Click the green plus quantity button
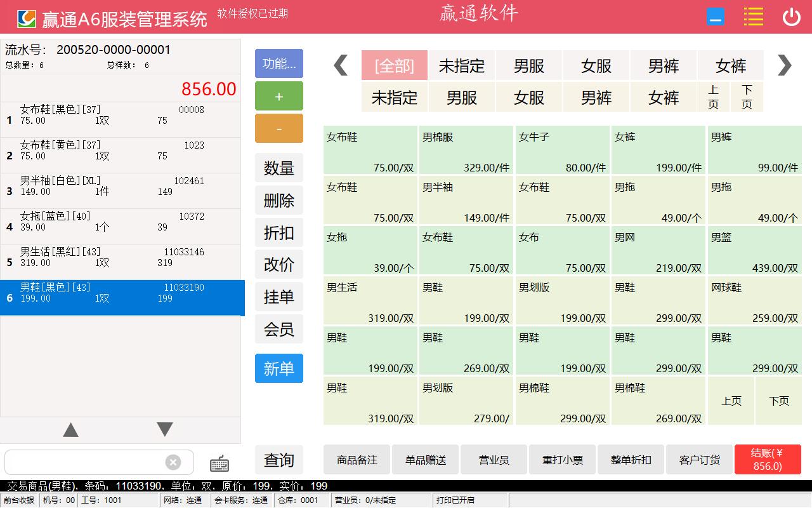This screenshot has width=812, height=508. tap(278, 97)
